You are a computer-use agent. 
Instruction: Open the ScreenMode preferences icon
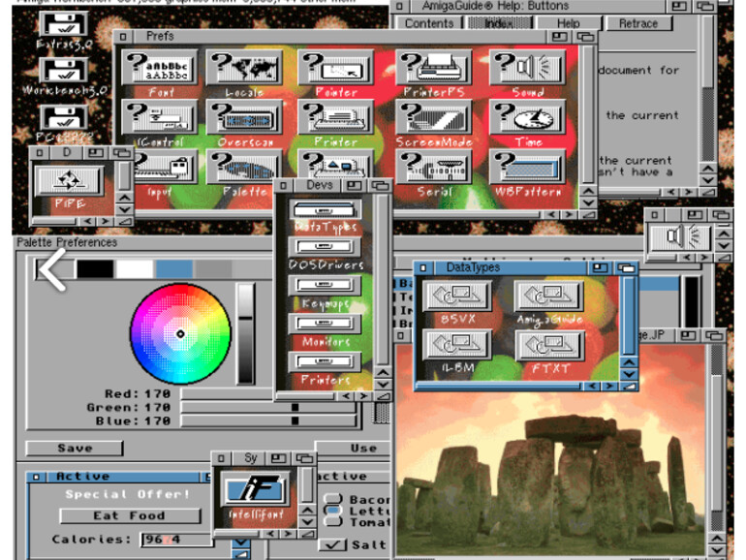click(433, 117)
